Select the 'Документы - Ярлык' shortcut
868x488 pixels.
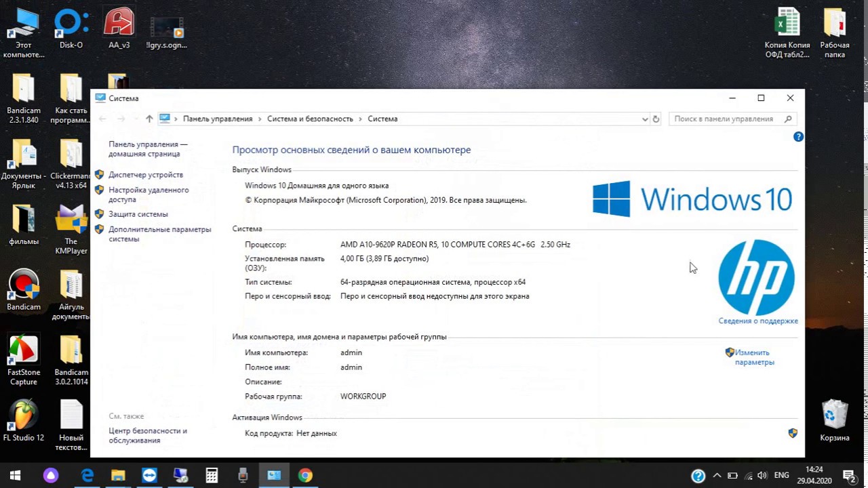pyautogui.click(x=24, y=164)
